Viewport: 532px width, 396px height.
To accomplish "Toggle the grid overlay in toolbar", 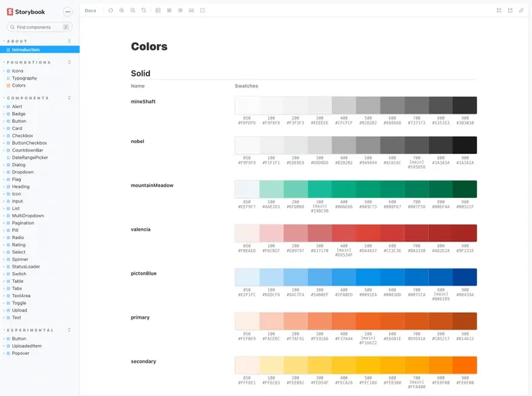I will tap(169, 11).
